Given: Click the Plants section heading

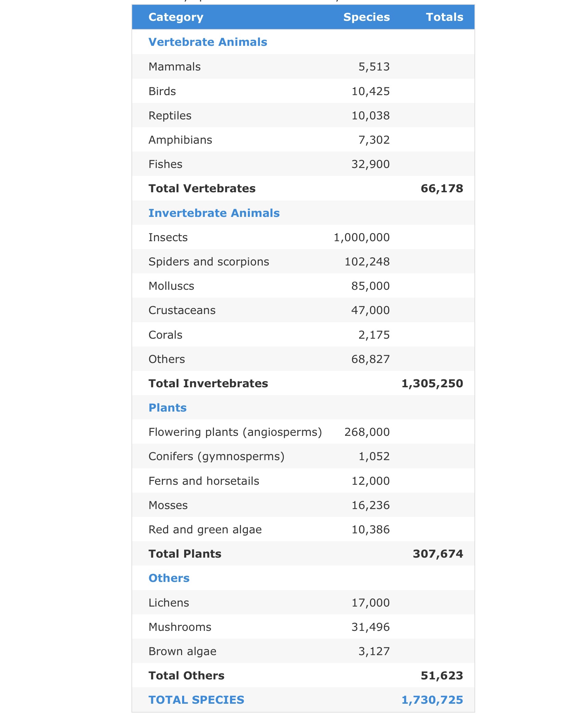Looking at the screenshot, I should (167, 408).
